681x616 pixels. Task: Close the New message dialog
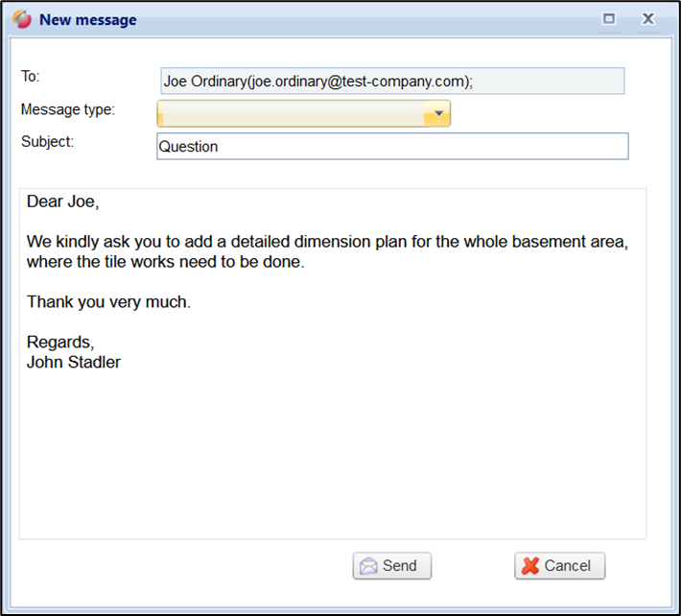point(647,19)
